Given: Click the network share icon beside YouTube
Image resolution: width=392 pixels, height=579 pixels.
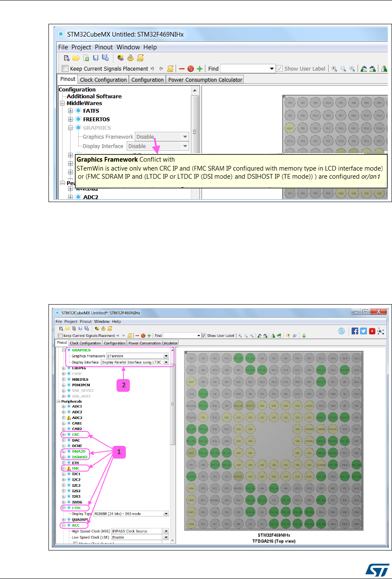Looking at the screenshot, I should tap(381, 331).
